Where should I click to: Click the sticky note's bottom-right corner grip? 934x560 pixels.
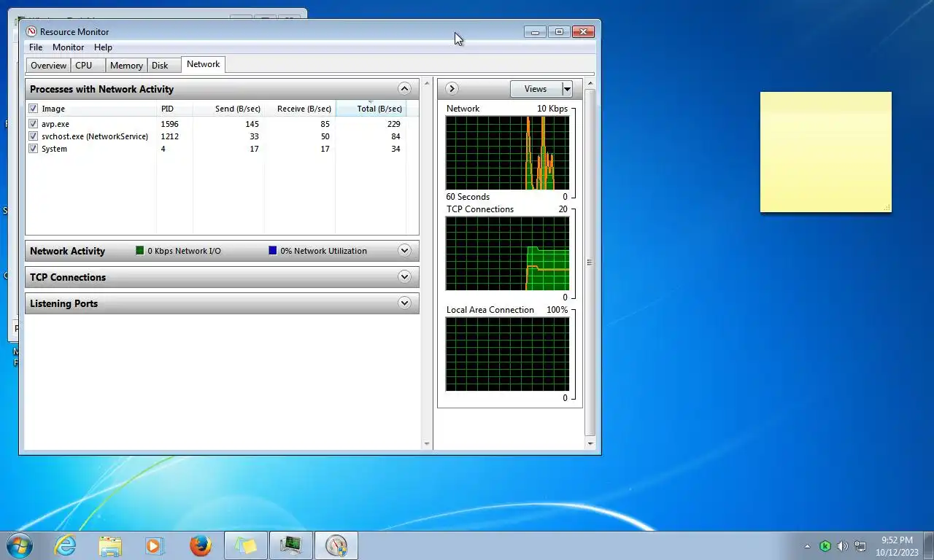click(x=887, y=209)
